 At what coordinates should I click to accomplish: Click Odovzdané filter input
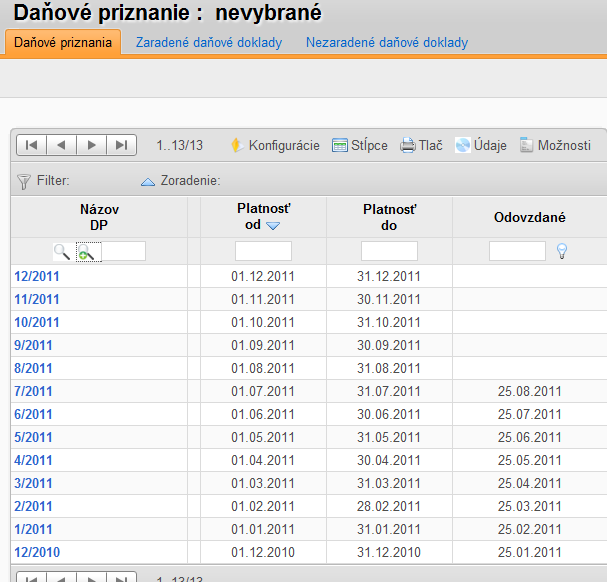click(x=518, y=251)
